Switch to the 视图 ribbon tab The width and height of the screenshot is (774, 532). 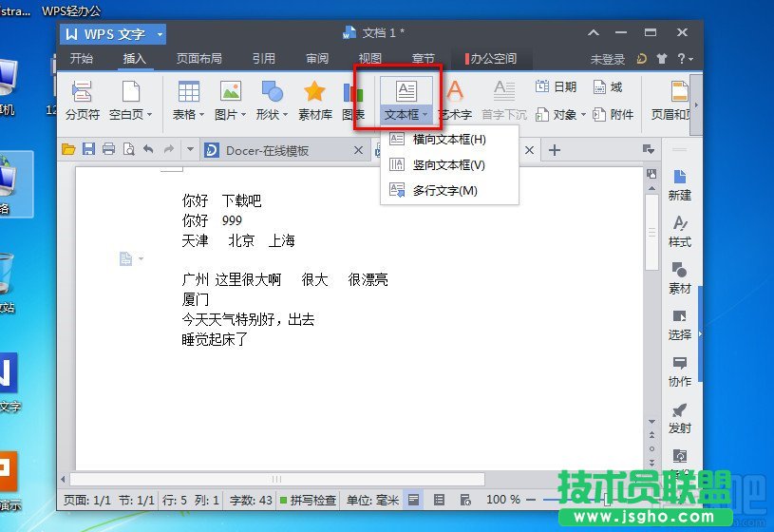point(369,59)
